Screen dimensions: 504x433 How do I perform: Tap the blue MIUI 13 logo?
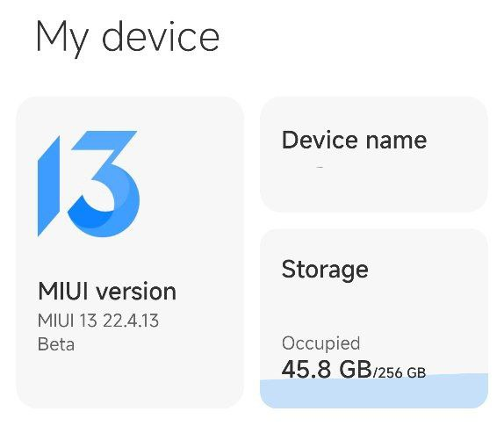[x=89, y=184]
